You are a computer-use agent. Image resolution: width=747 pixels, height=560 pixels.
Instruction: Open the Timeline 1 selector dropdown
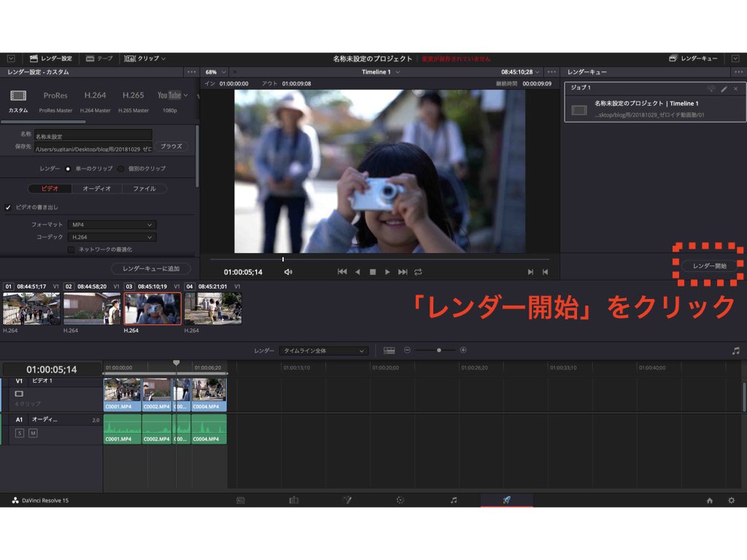pyautogui.click(x=381, y=72)
